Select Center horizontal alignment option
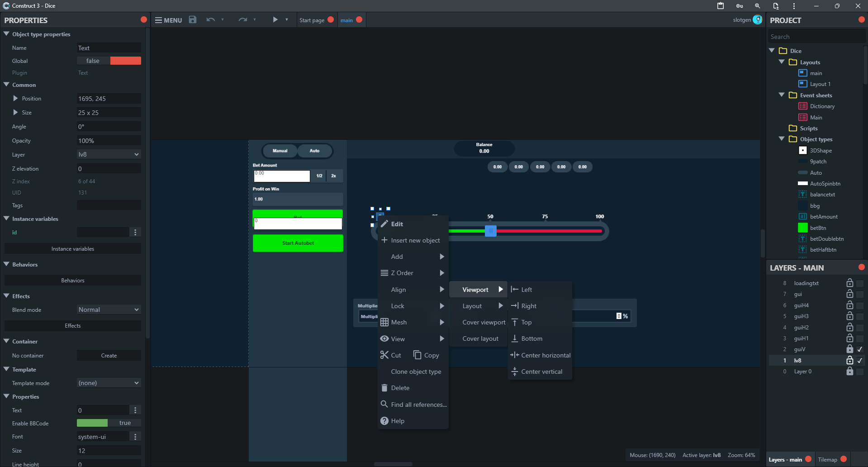 pos(541,355)
